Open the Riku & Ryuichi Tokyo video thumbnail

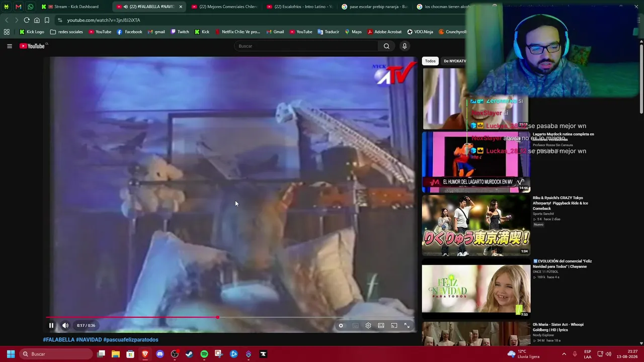click(x=476, y=225)
